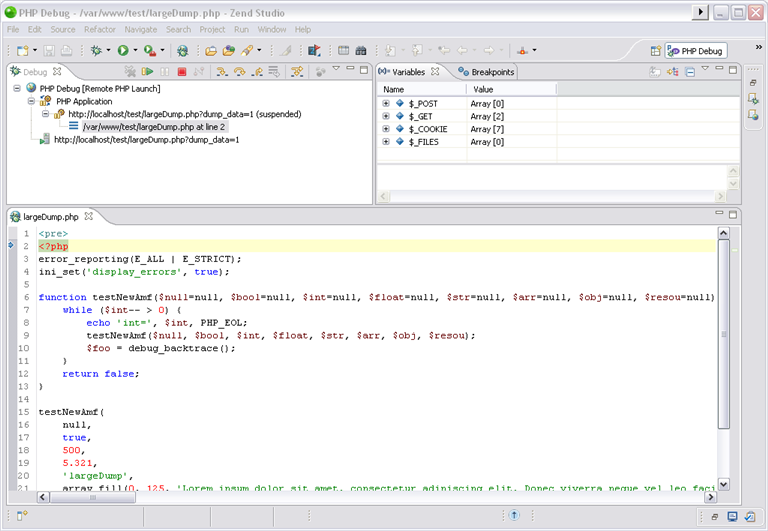This screenshot has width=768, height=531.
Task: Click the Step Return icon
Action: (257, 72)
